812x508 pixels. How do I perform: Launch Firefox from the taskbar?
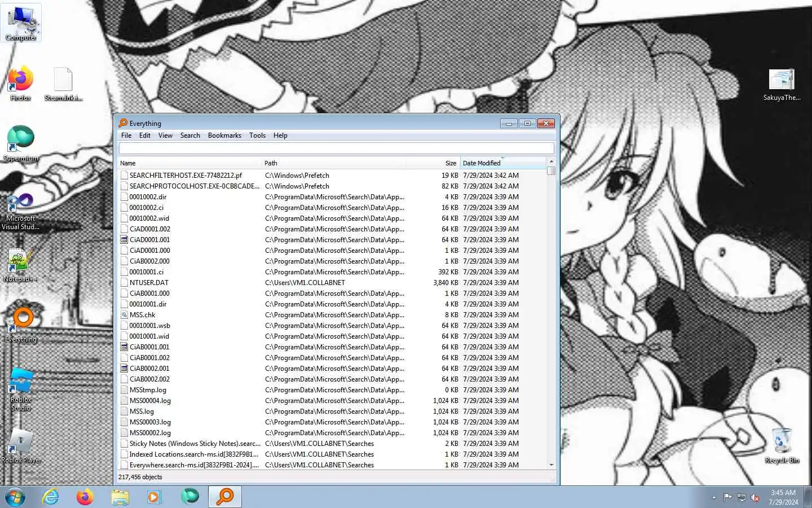[85, 497]
